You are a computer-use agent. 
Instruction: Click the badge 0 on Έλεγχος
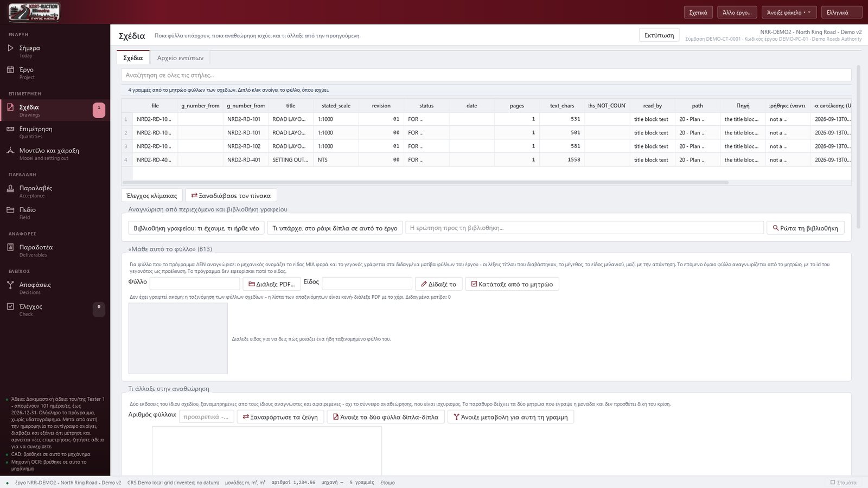click(99, 309)
